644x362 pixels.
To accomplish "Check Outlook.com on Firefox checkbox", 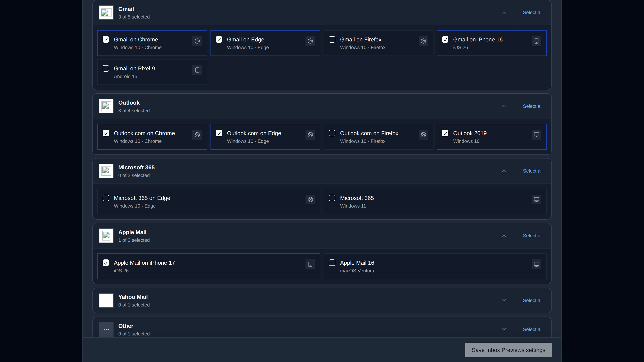I will tap(332, 133).
